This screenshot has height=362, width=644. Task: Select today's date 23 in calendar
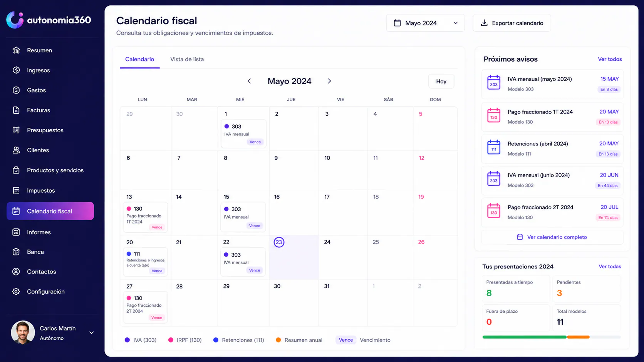tap(279, 242)
